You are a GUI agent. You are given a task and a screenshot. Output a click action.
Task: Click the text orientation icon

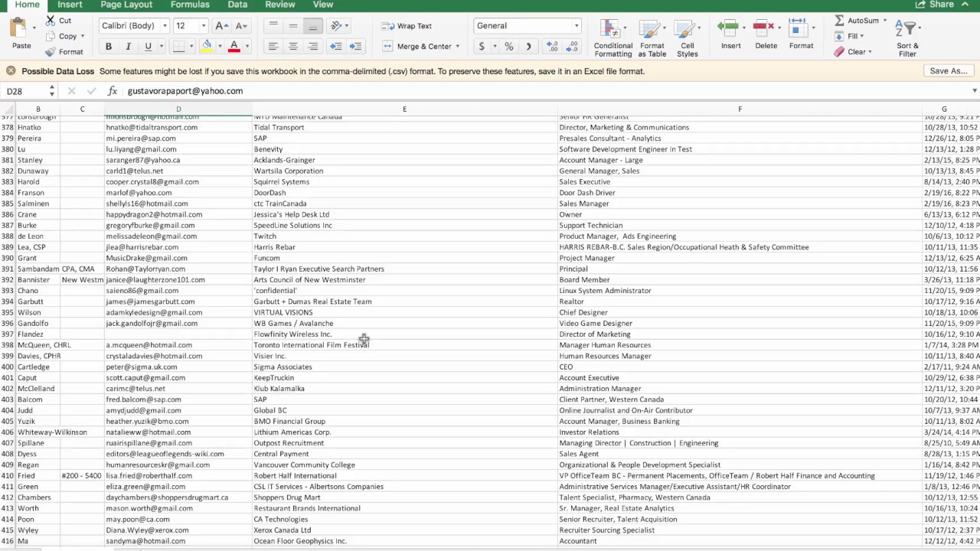click(x=336, y=25)
